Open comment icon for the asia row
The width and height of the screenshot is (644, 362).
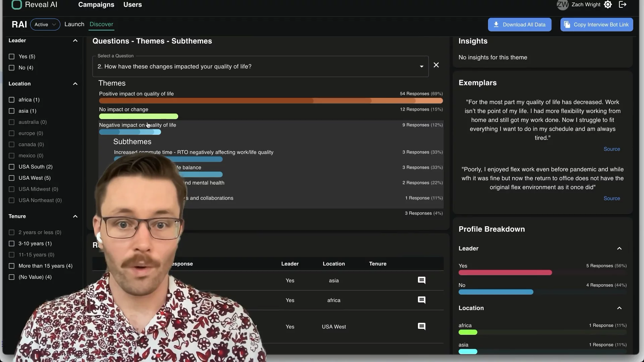click(x=422, y=280)
